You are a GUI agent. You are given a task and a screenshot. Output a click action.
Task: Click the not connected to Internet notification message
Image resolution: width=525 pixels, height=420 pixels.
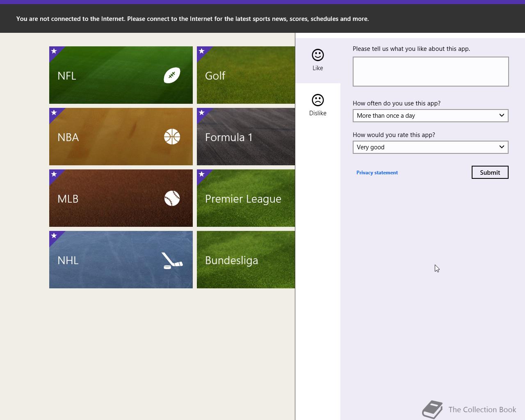(192, 19)
